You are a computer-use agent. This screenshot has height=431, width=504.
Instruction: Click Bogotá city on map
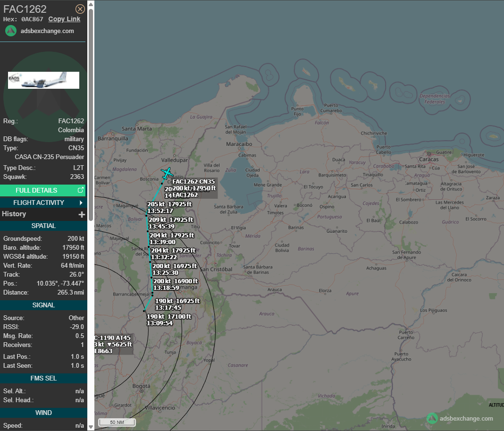click(x=141, y=386)
